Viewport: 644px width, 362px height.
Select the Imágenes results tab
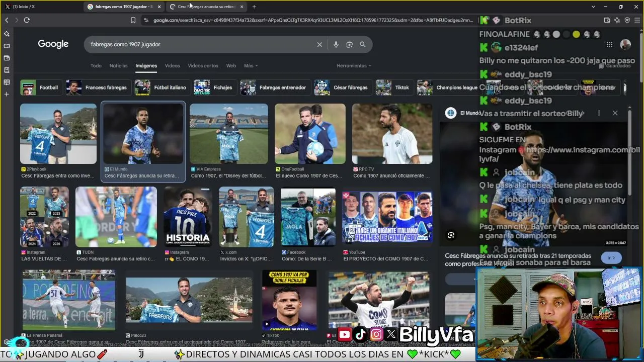coord(146,66)
